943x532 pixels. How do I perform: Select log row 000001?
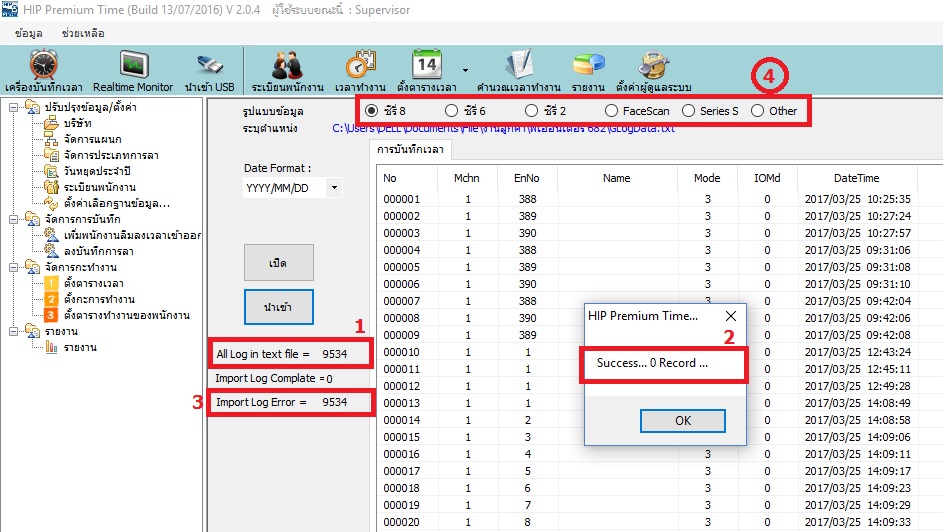coord(659,199)
